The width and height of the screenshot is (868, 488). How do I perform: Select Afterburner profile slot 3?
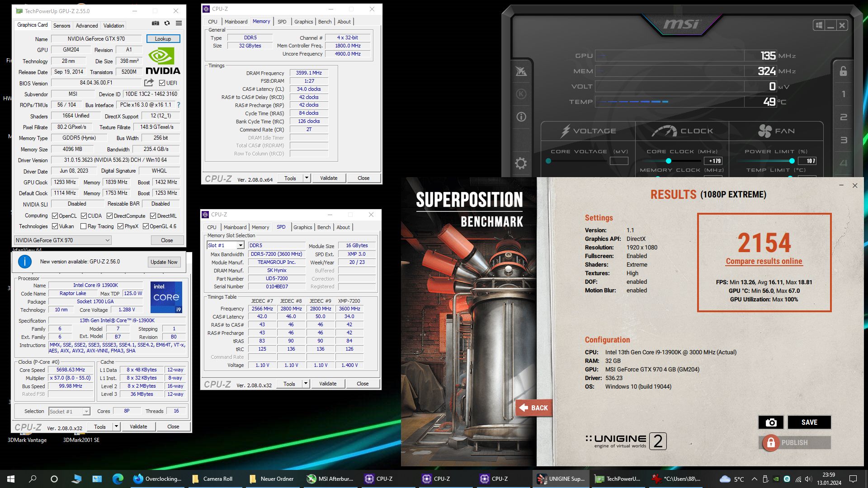tap(844, 141)
